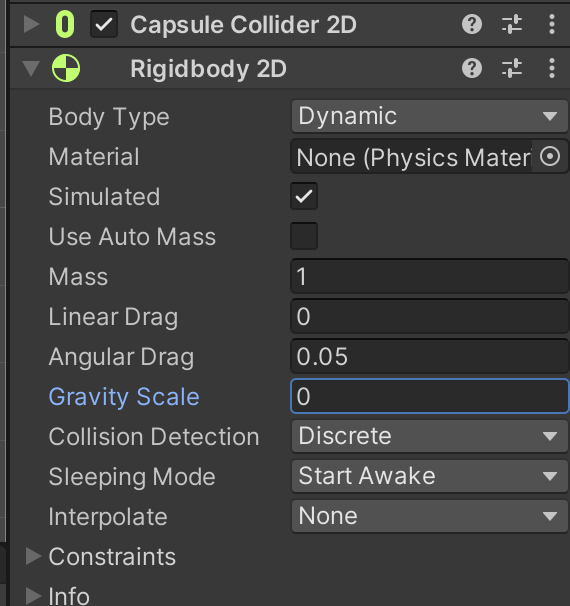Open help for Rigidbody 2D component

472,68
